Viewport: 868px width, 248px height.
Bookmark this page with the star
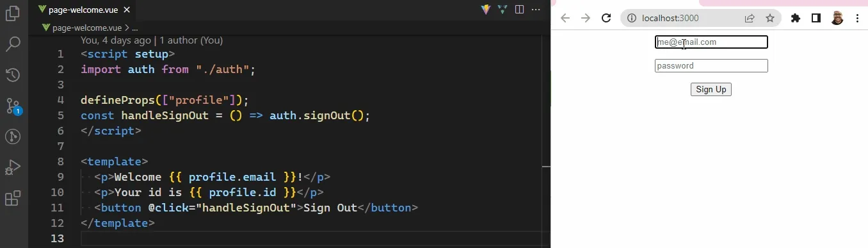770,18
